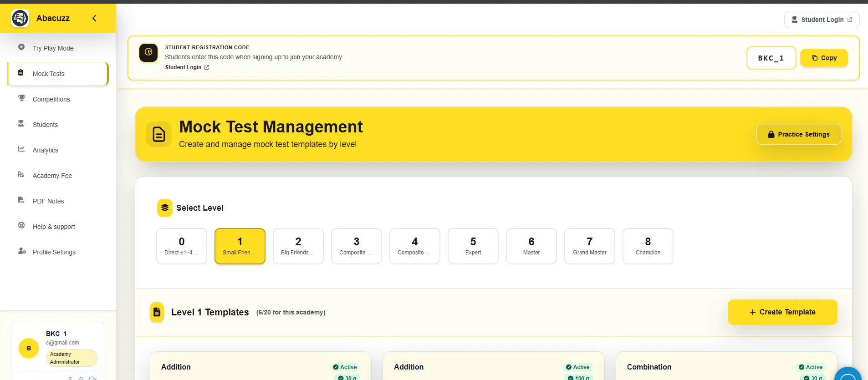Click the Abacuzz brand name text
Image resolution: width=868 pixels, height=380 pixels.
tap(53, 18)
